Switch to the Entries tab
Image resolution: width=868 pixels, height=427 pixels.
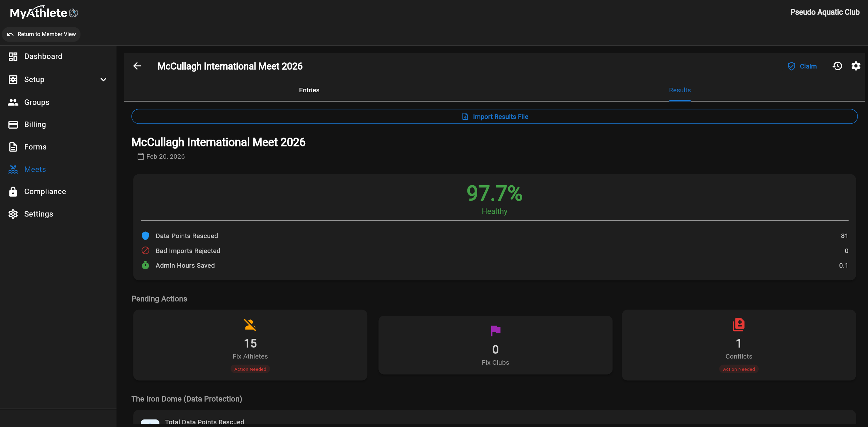tap(309, 90)
